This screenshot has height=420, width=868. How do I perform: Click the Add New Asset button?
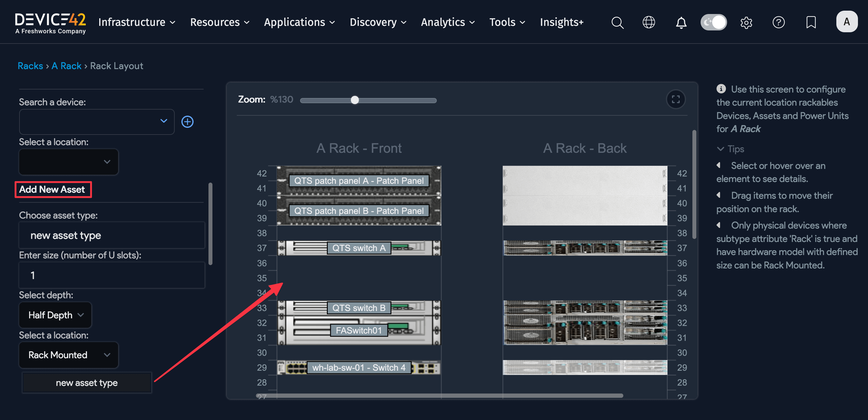(x=53, y=189)
